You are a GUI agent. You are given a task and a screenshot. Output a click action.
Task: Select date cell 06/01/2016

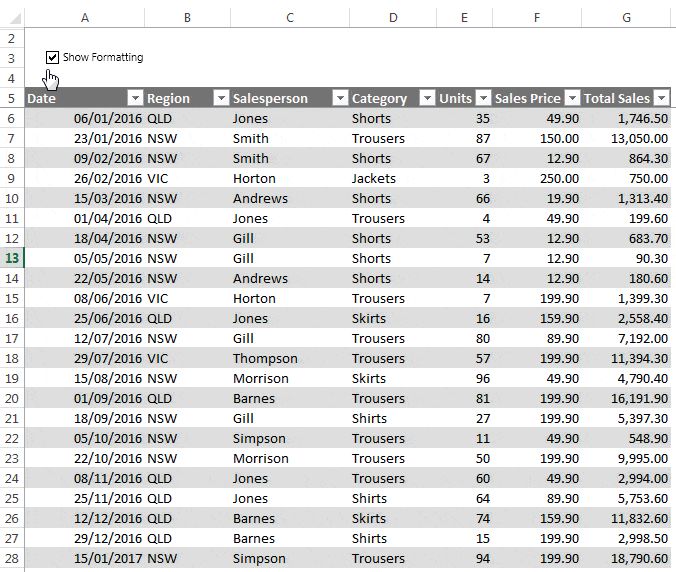(x=84, y=119)
